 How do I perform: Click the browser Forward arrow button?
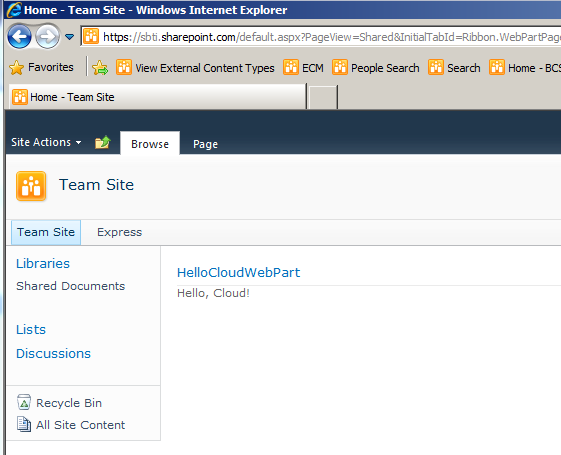(48, 36)
